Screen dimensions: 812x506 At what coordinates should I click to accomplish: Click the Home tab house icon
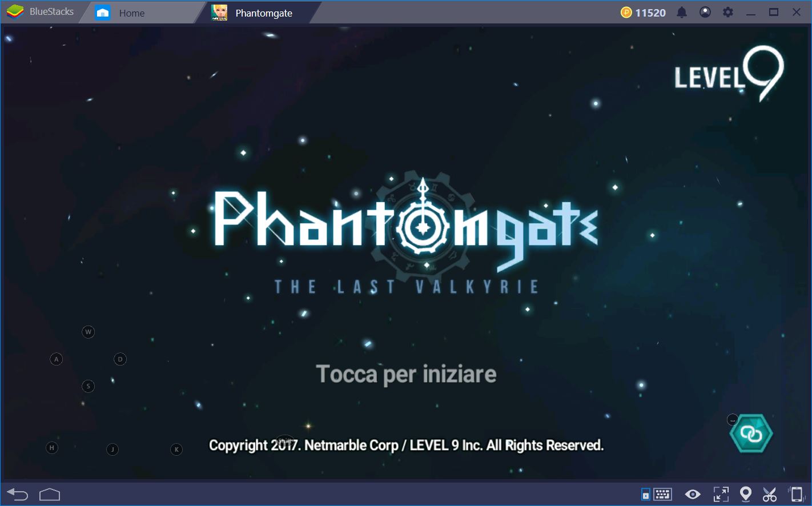(x=103, y=13)
